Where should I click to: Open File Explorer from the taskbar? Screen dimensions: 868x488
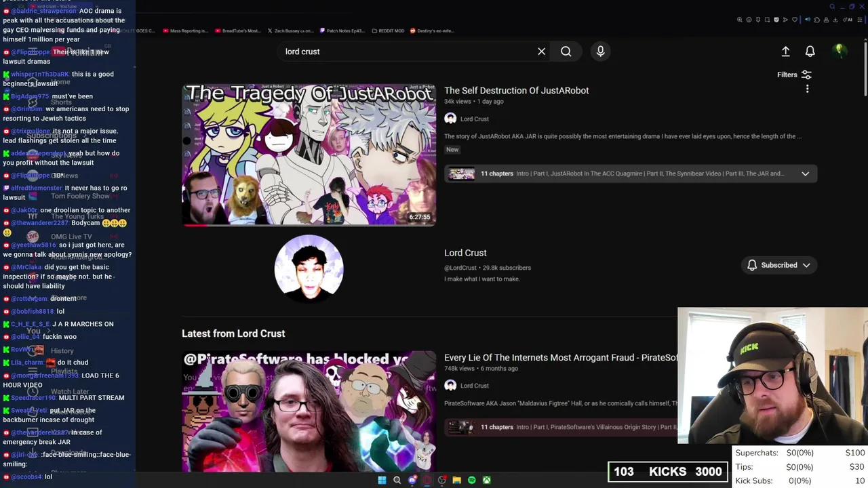457,480
